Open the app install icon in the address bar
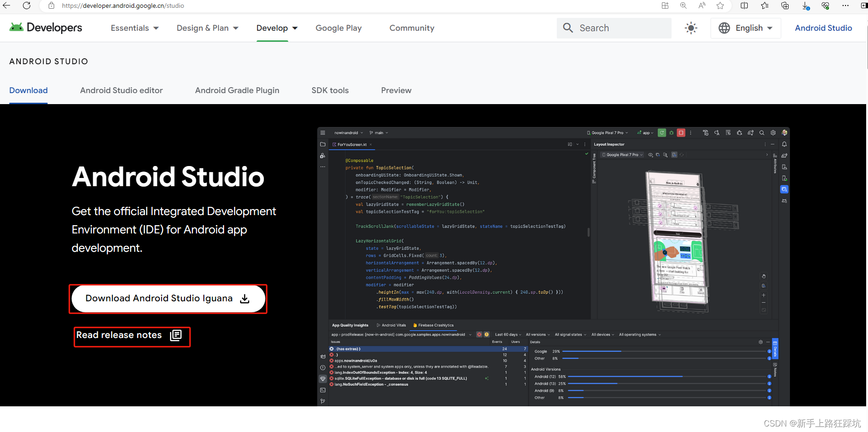The height and width of the screenshot is (432, 868). pos(665,6)
